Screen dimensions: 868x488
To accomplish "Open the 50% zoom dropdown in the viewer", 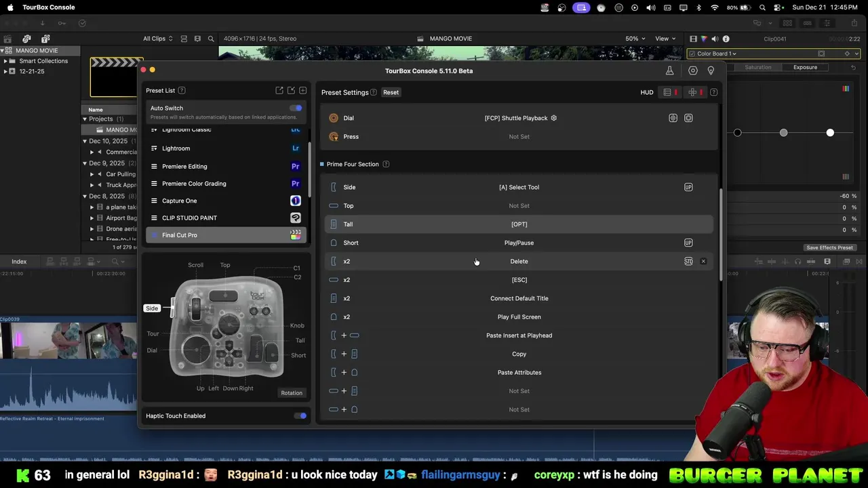I will click(x=635, y=39).
